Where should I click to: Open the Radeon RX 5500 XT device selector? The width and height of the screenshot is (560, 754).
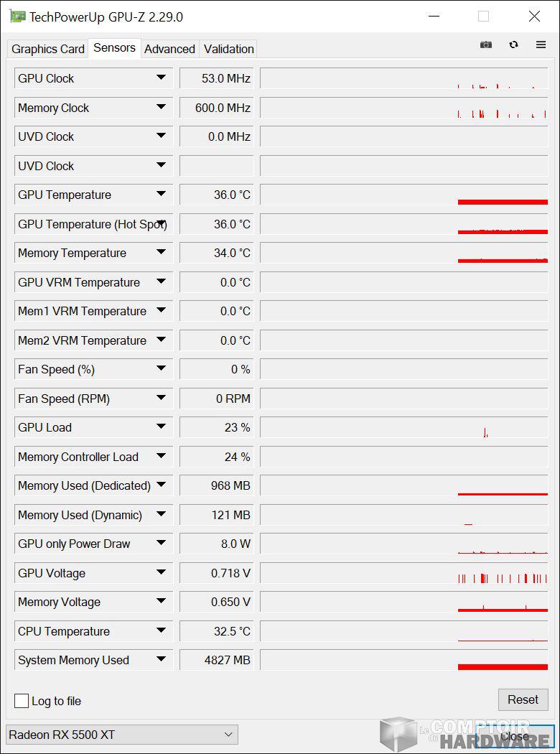(121, 735)
